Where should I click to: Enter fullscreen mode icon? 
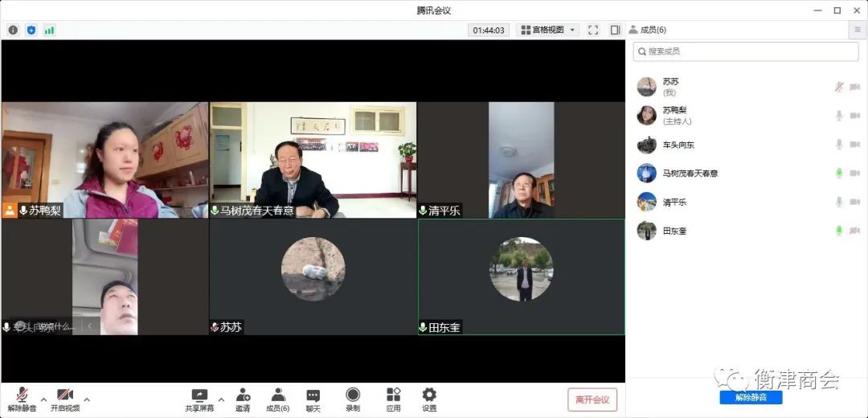593,30
